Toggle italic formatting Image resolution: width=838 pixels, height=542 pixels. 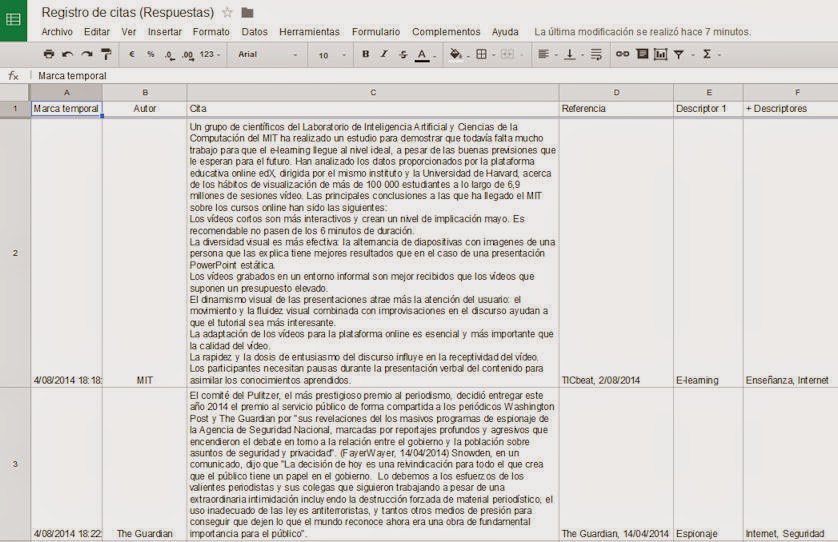tap(384, 54)
